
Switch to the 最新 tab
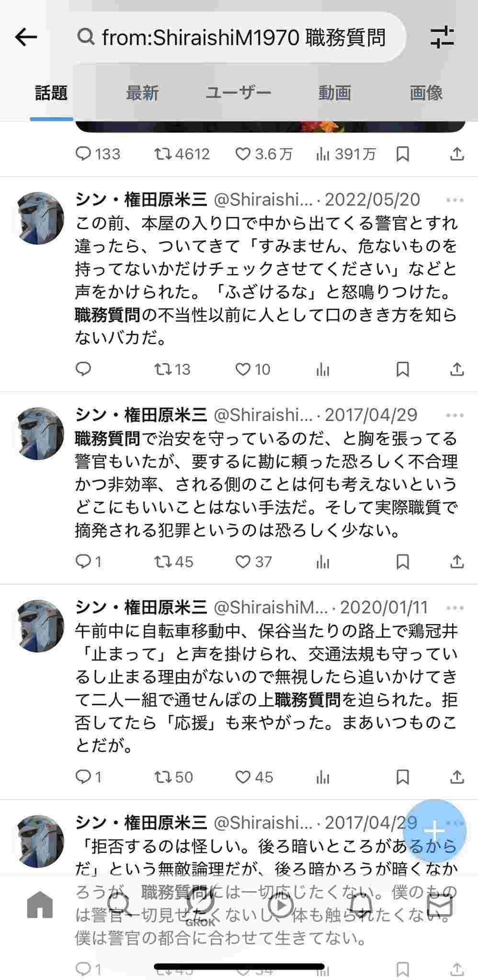(142, 93)
